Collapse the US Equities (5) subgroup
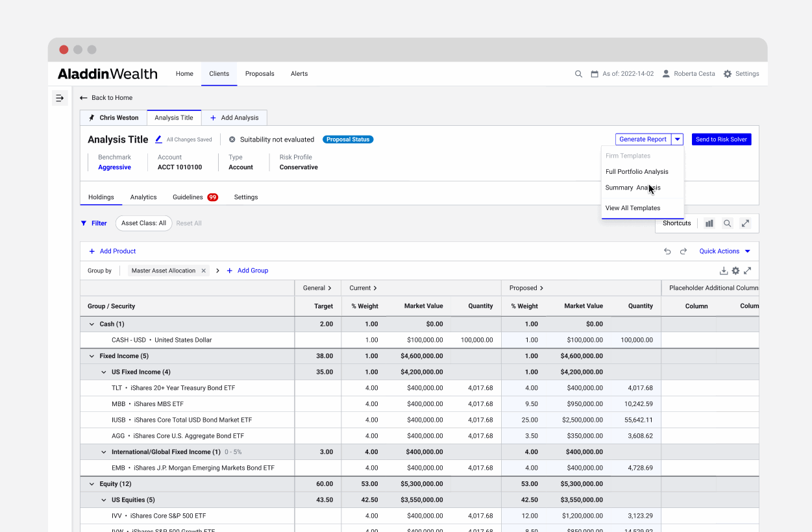The width and height of the screenshot is (812, 532). (104, 500)
